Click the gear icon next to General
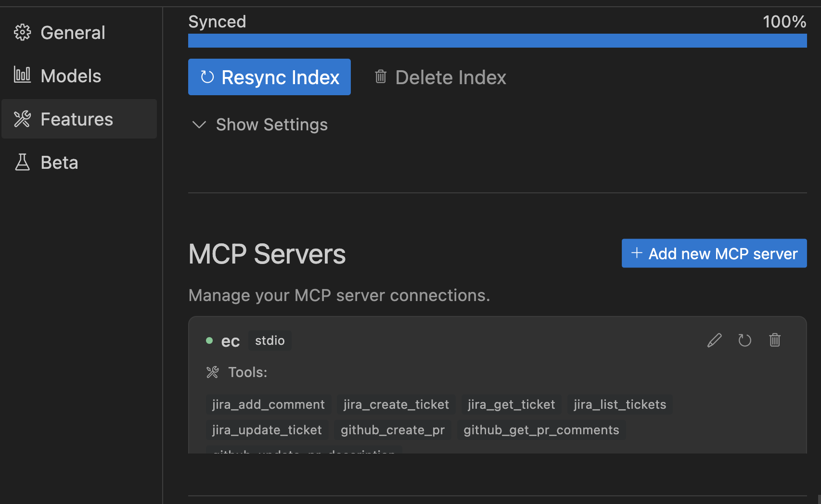The height and width of the screenshot is (504, 821). coord(22,32)
